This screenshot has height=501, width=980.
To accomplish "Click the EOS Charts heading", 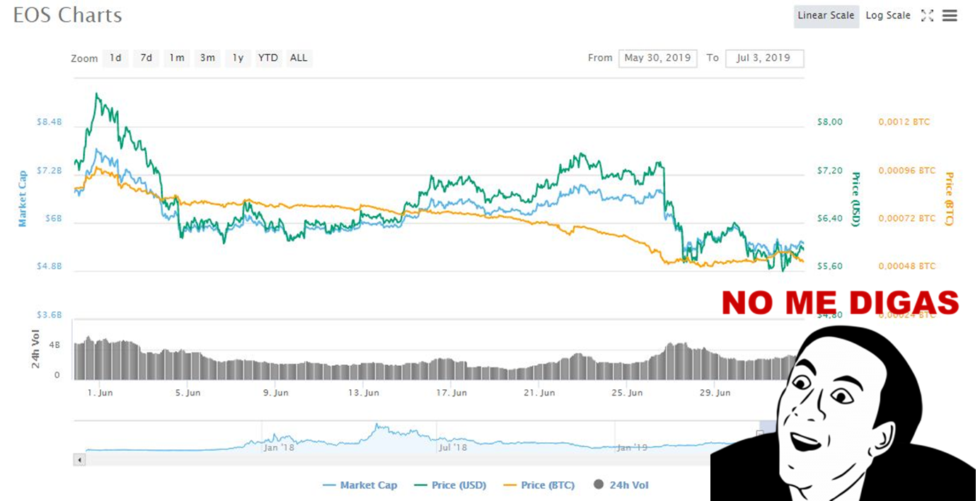I will pos(67,15).
